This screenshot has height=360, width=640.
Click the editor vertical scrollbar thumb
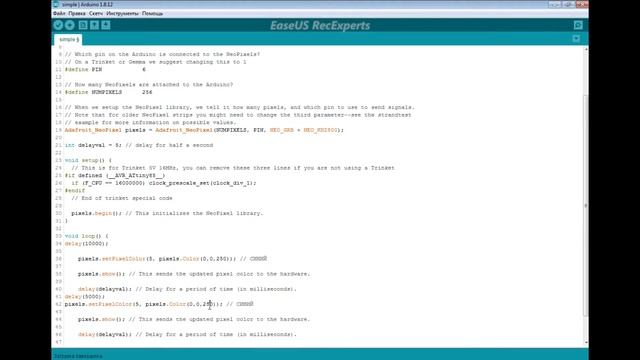click(585, 205)
